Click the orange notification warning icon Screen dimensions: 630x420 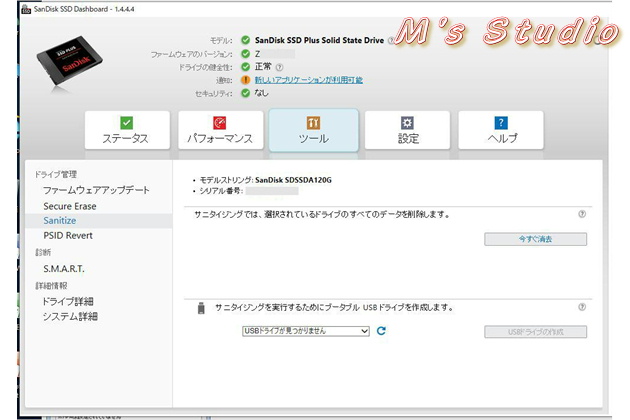point(245,80)
